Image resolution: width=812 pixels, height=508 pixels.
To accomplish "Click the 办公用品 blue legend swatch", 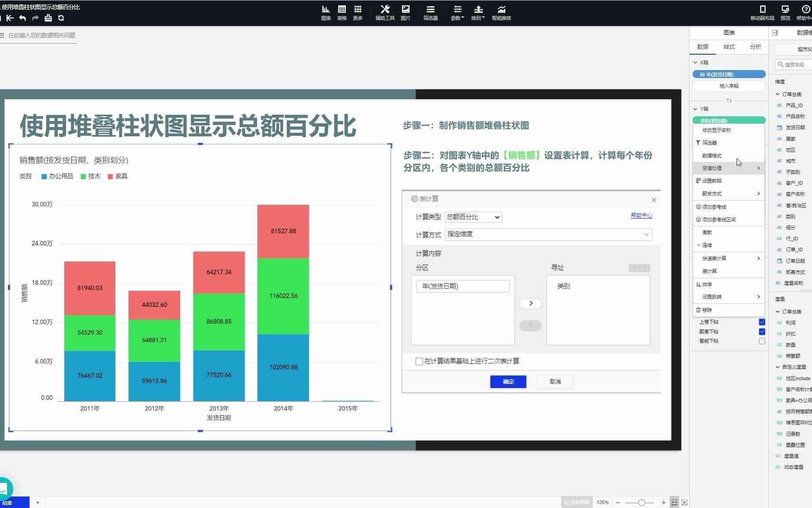I will pos(44,176).
